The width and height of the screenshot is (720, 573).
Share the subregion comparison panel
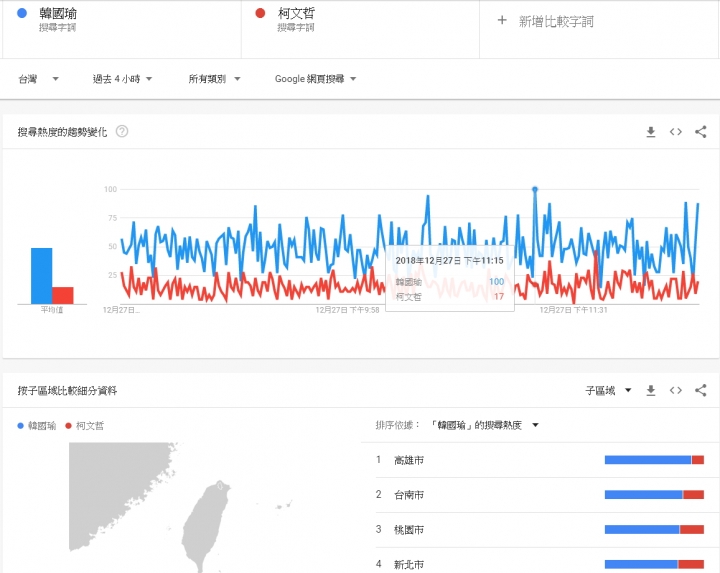click(x=700, y=391)
